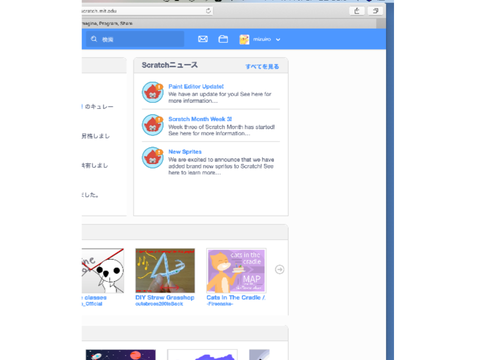The image size is (480, 360).
Task: Click the browser tabs overview button
Action: [375, 11]
